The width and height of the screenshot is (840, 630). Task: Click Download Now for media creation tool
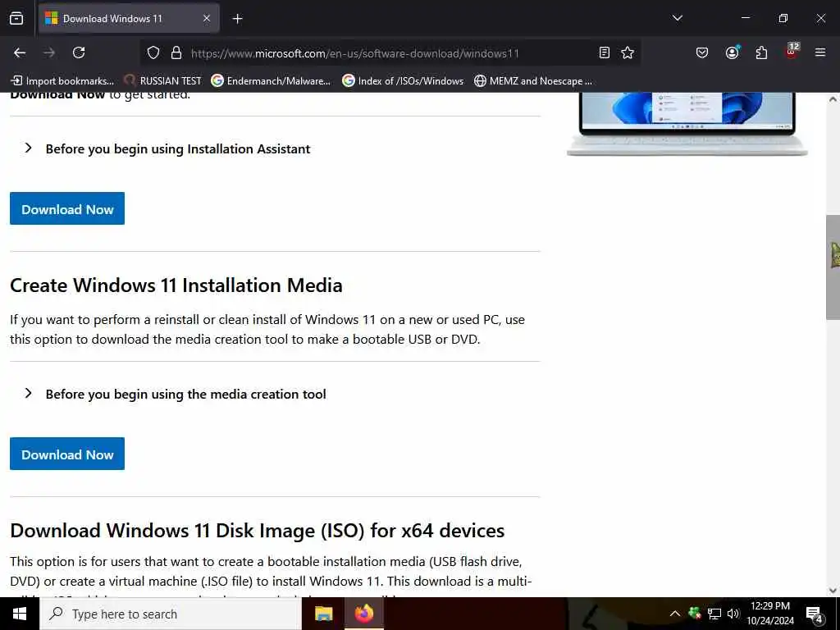pos(67,454)
